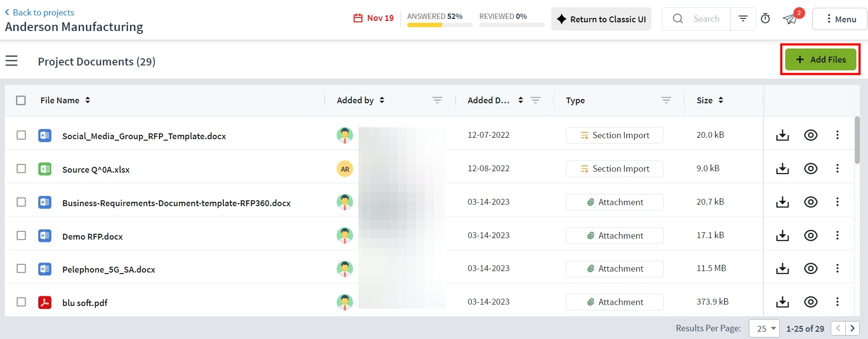Download Social_Media_Group_RFP_Template.docx file
This screenshot has height=339, width=868.
pos(783,135)
